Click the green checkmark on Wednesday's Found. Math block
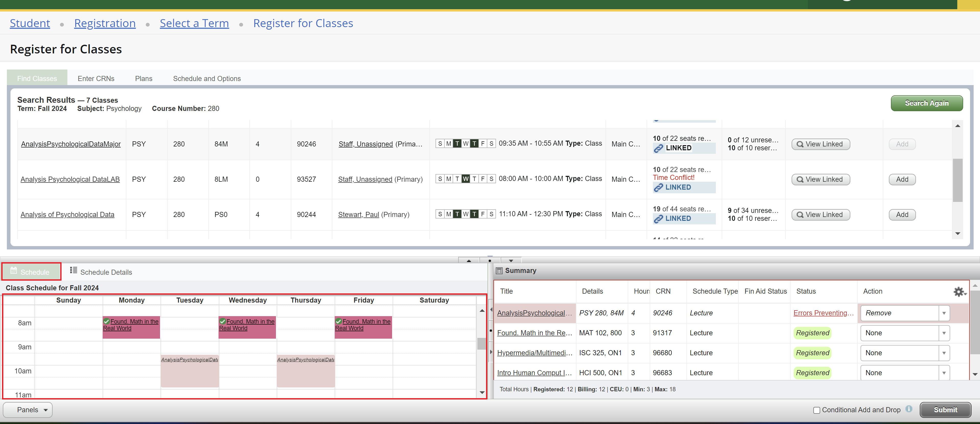Screen dimensions: 980x424 [x=223, y=321]
